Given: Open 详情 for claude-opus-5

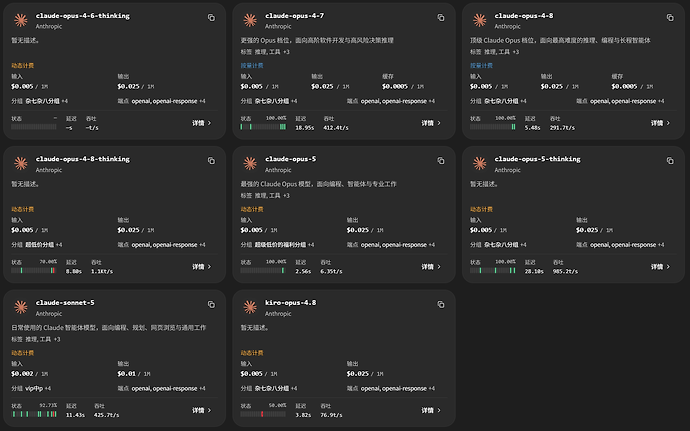Looking at the screenshot, I should [431, 267].
